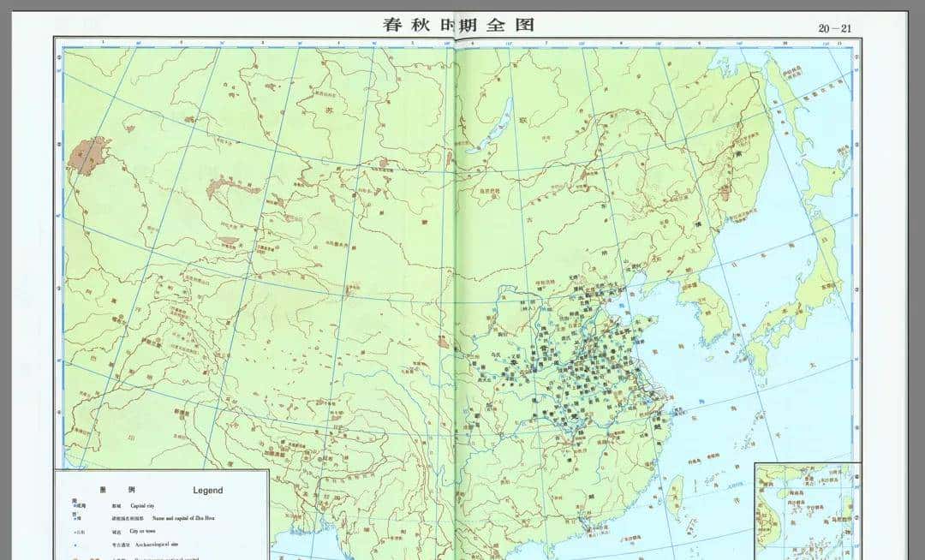Click the Zhu Hou capital symbol in the Legend
The width and height of the screenshot is (925, 560).
[x=75, y=517]
